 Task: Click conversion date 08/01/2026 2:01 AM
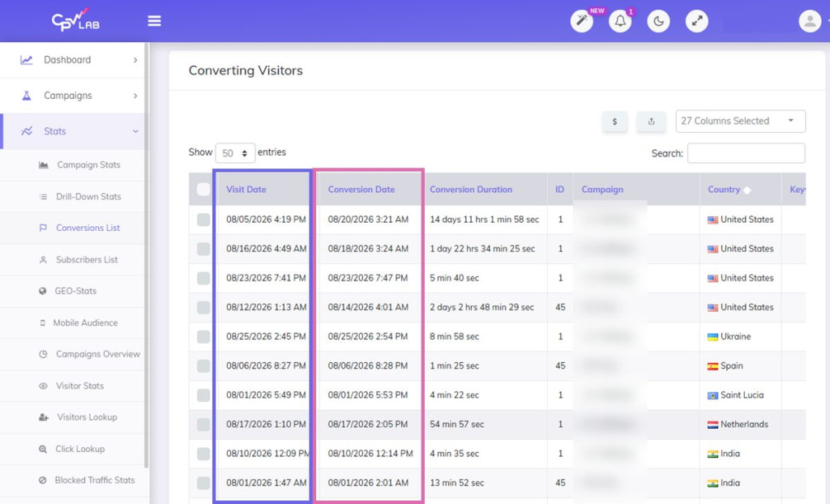368,483
